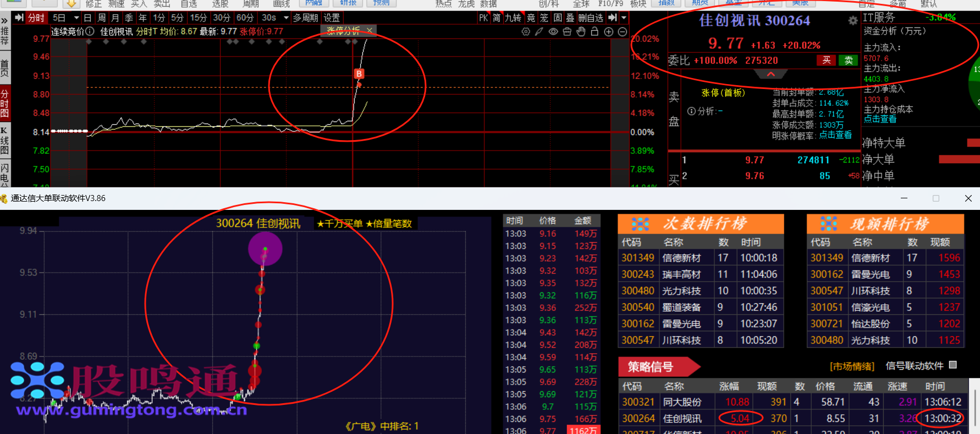
Task: Switch to the 60分 period tab
Action: (245, 18)
